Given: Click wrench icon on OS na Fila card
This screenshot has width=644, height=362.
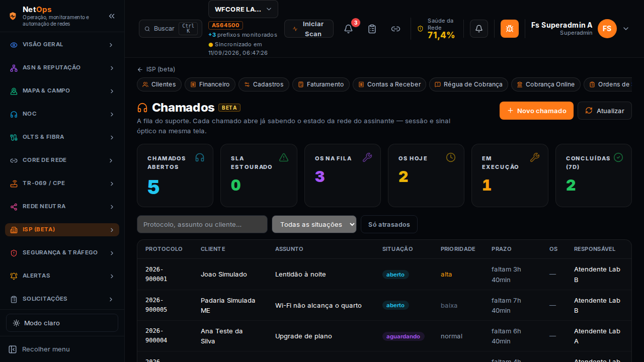Looking at the screenshot, I should pos(367,157).
